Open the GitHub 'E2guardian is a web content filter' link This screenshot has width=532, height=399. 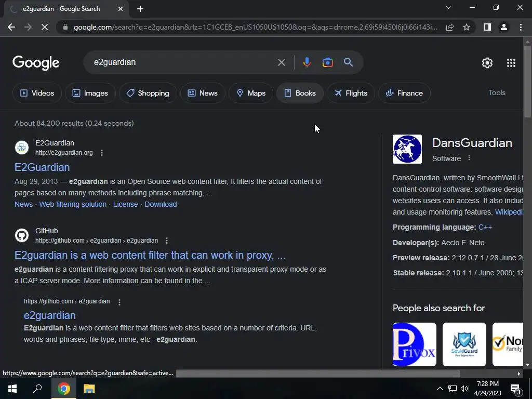pyautogui.click(x=150, y=255)
